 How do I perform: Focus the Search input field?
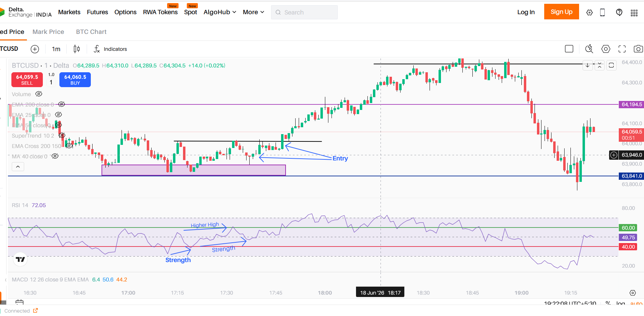click(304, 12)
